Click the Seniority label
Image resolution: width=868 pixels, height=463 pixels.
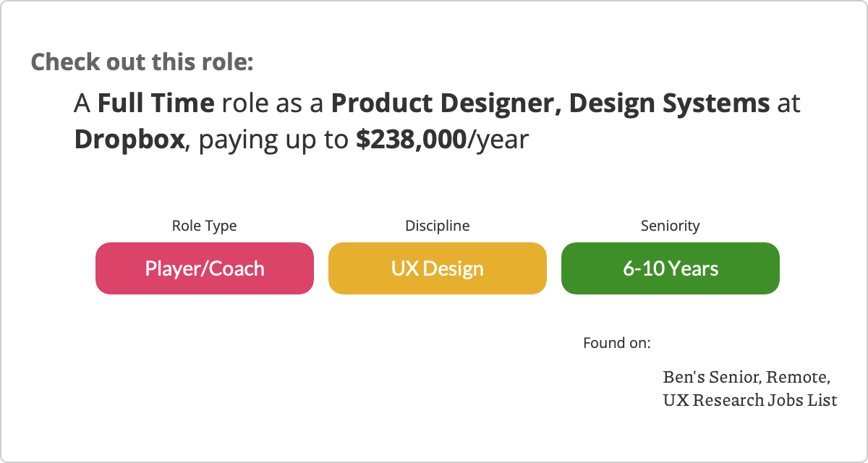pyautogui.click(x=670, y=226)
